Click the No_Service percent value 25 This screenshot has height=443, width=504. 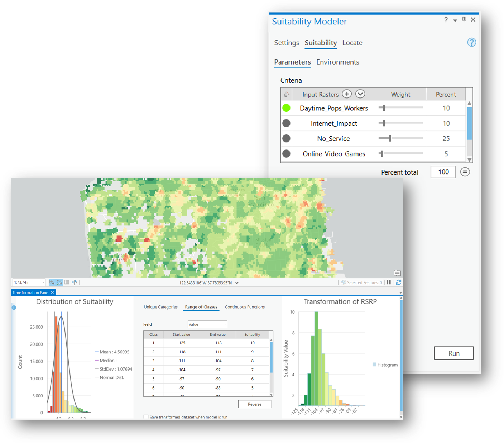point(446,139)
